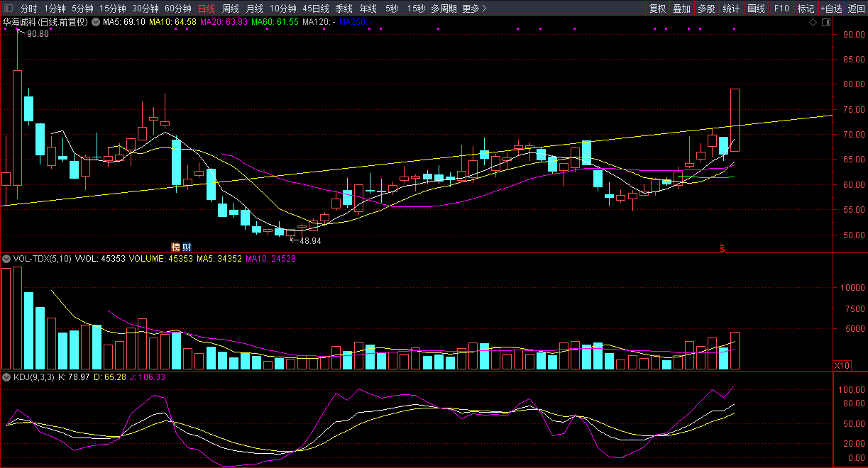Image resolution: width=868 pixels, height=468 pixels.
Task: Open the KDJ indicator dropdown arrow
Action: 7,377
